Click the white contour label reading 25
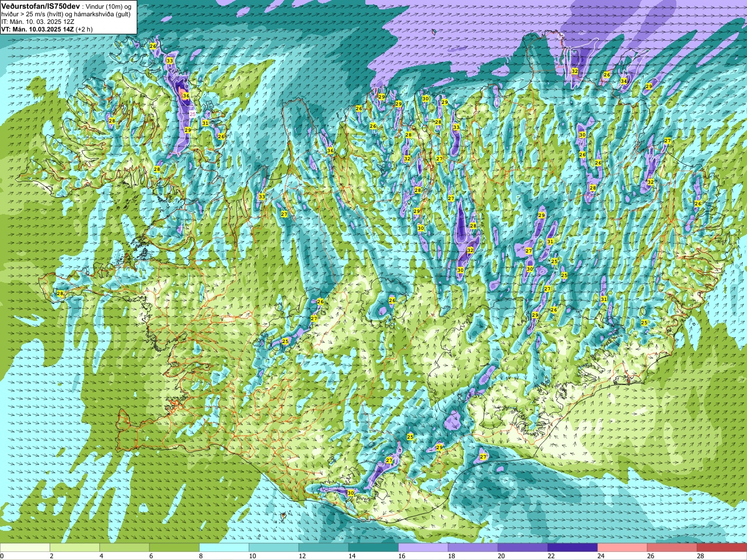 pyautogui.click(x=193, y=114)
